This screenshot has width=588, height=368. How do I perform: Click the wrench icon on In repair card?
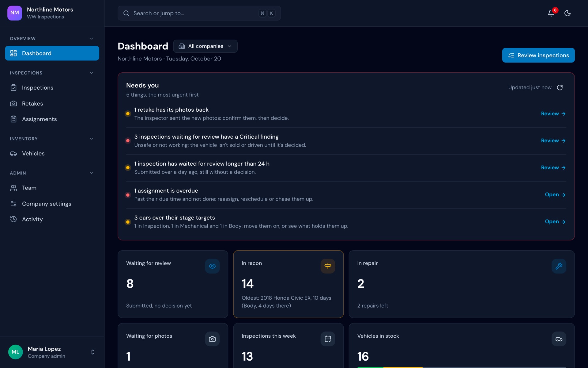click(559, 266)
